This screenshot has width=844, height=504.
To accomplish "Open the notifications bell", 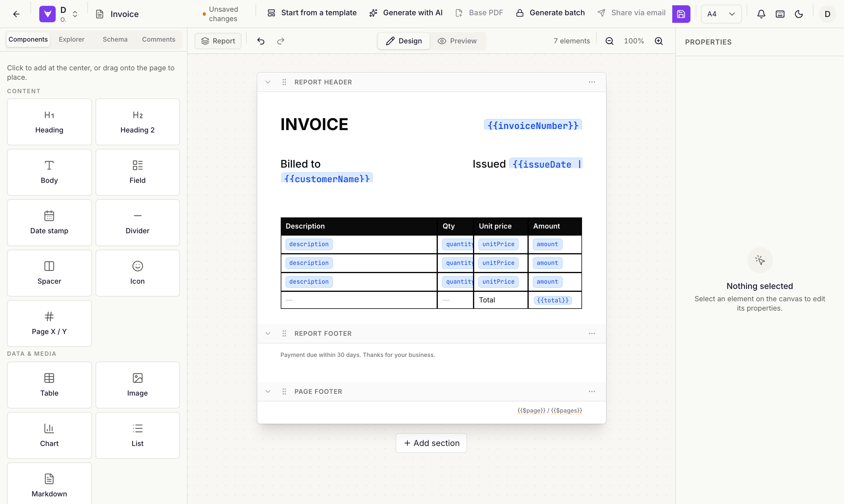I will click(761, 14).
